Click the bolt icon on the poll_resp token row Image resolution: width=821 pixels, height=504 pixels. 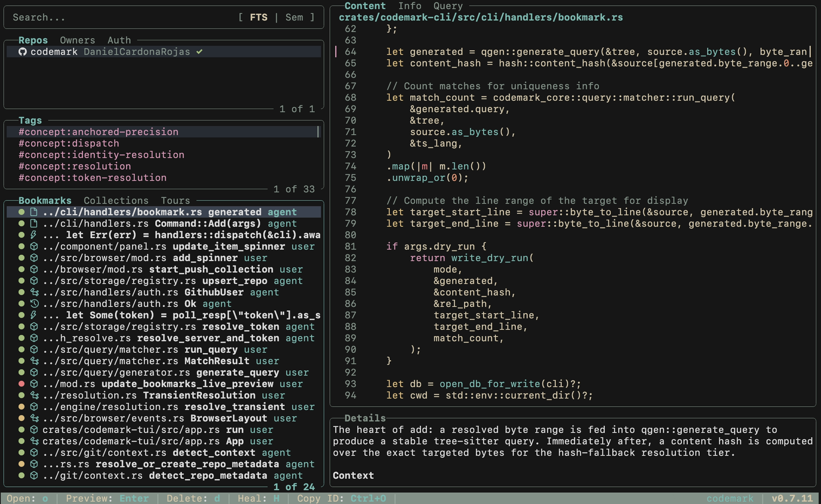coord(34,315)
